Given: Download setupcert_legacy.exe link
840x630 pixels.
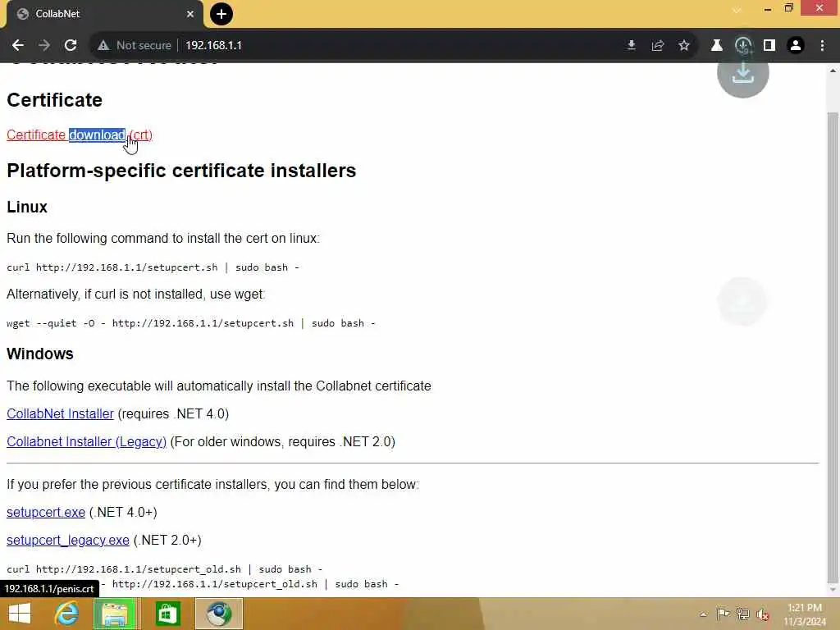Looking at the screenshot, I should tap(67, 540).
